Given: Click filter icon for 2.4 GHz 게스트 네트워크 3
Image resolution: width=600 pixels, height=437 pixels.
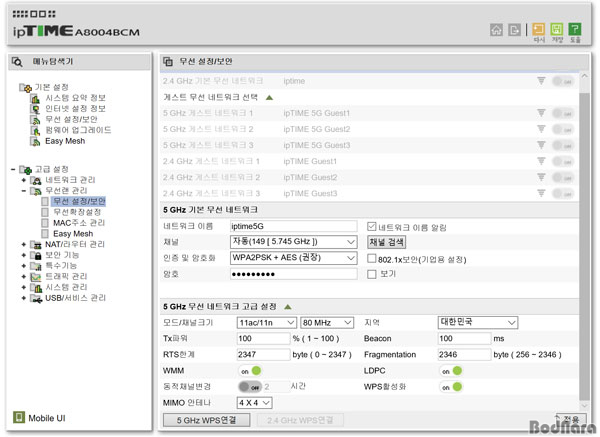Looking at the screenshot, I should [541, 193].
